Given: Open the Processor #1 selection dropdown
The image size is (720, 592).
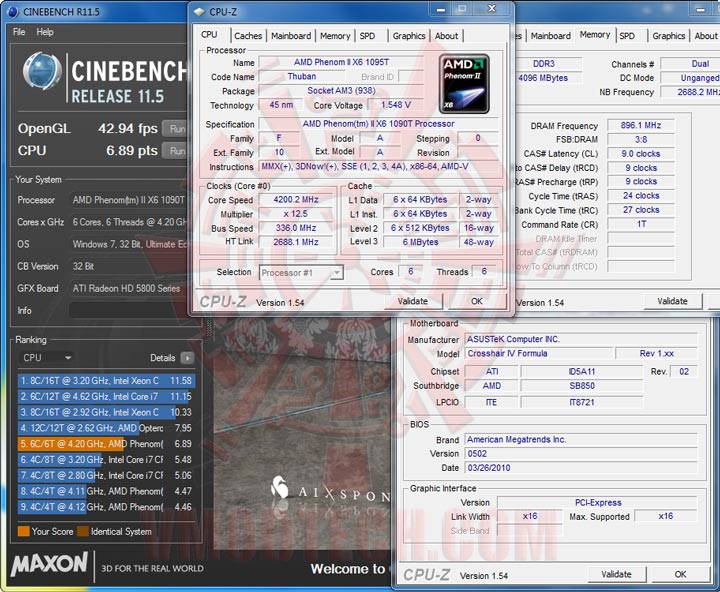Looking at the screenshot, I should [301, 273].
